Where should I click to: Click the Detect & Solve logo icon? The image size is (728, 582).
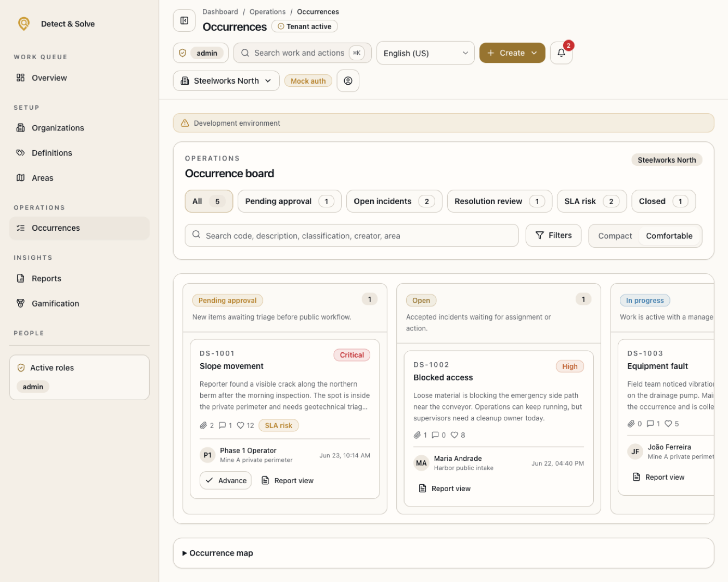(x=24, y=23)
